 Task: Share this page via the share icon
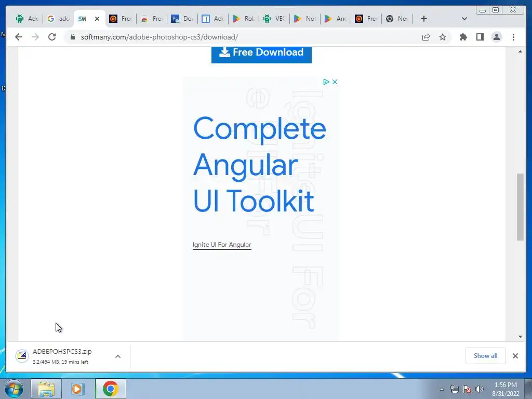click(x=426, y=37)
